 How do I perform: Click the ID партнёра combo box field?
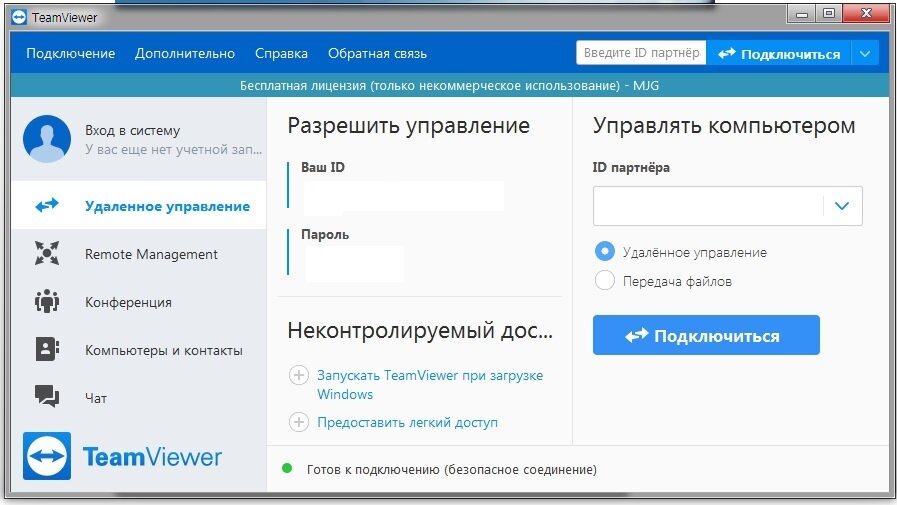[727, 206]
